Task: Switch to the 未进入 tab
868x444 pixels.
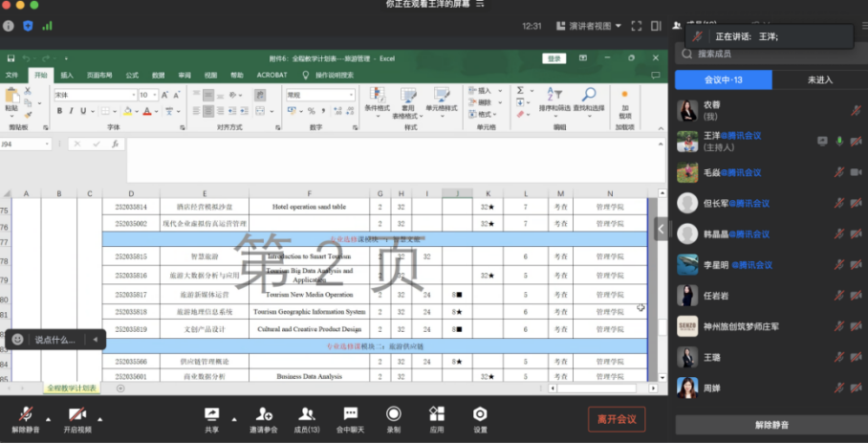Action: pyautogui.click(x=820, y=79)
